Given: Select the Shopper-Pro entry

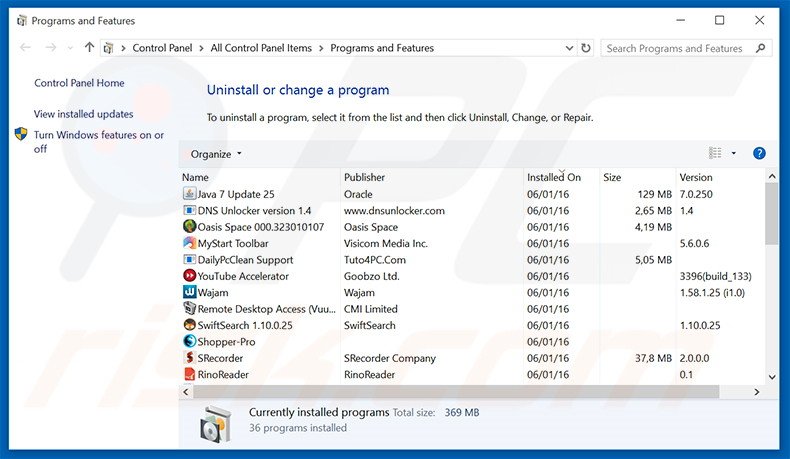Looking at the screenshot, I should (226, 342).
